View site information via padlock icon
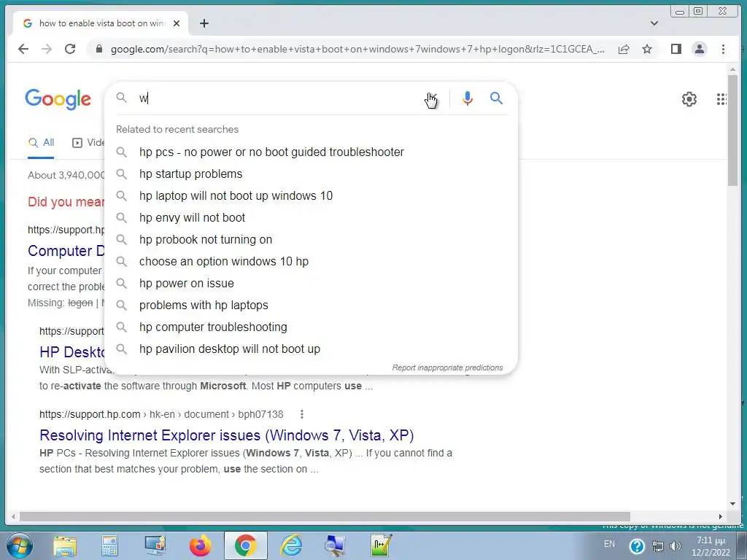 pos(99,49)
